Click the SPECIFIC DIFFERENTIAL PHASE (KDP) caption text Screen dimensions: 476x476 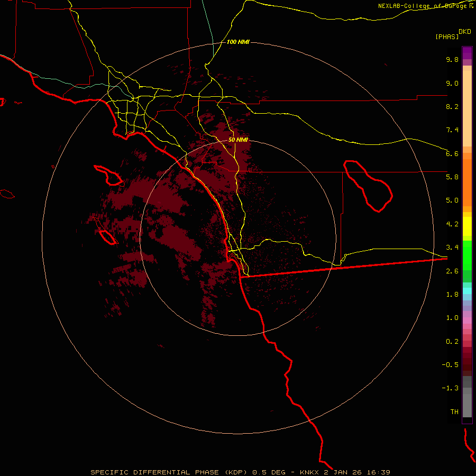tap(170, 472)
